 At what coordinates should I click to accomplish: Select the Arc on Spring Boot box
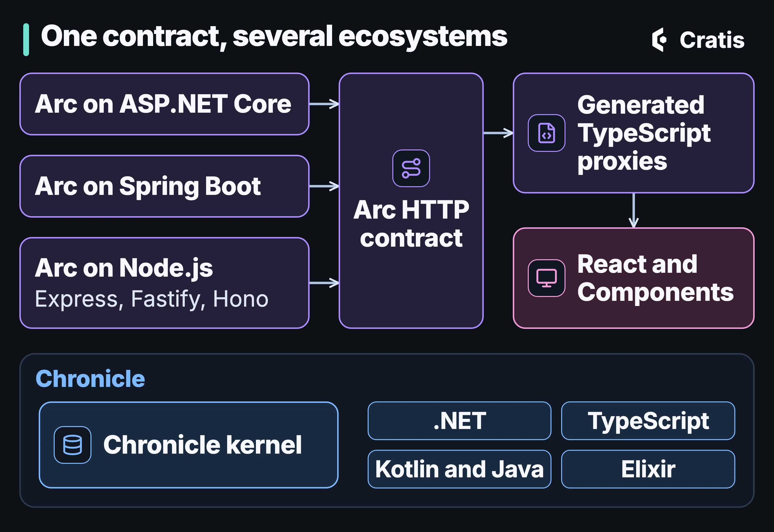[x=164, y=186]
